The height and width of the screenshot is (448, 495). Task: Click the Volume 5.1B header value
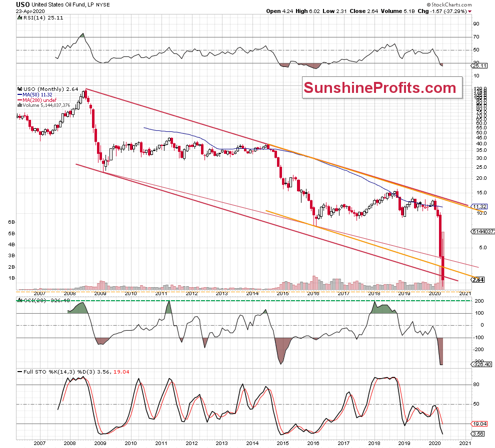[398, 11]
